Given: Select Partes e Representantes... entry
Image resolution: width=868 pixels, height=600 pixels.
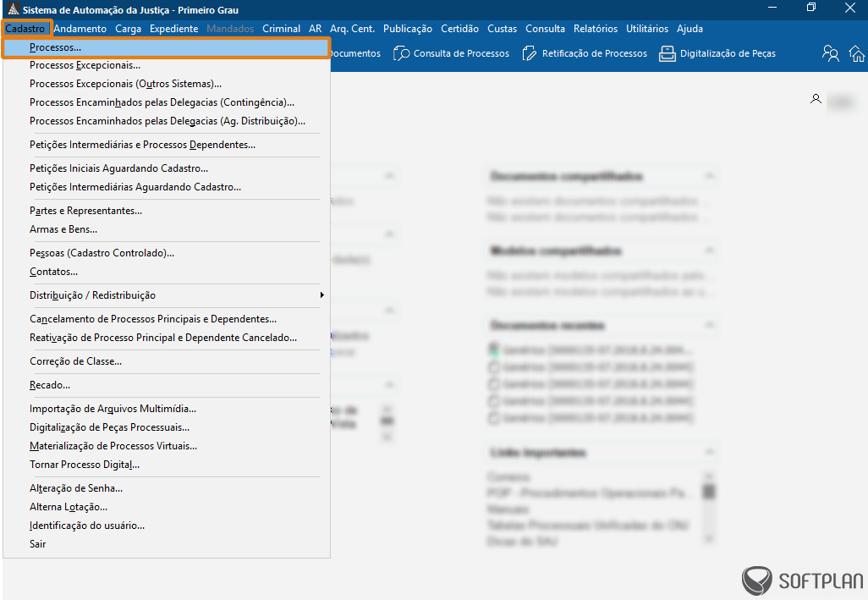Looking at the screenshot, I should coord(166,211).
